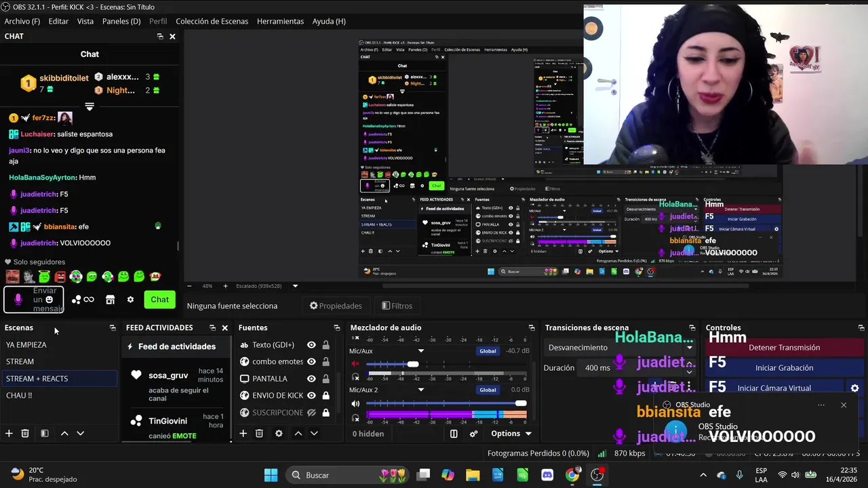The height and width of the screenshot is (488, 868).
Task: Click Iniciar Grabación button
Action: [x=784, y=368]
